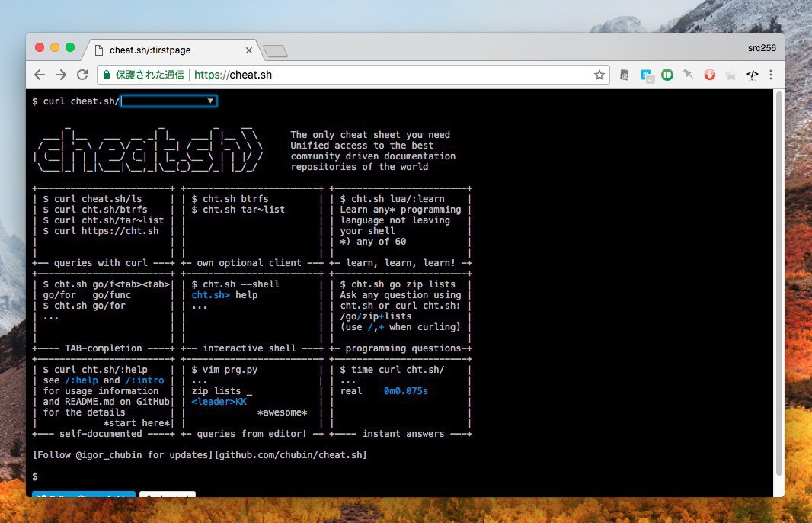Click the green "保護された通信" security label

[149, 75]
